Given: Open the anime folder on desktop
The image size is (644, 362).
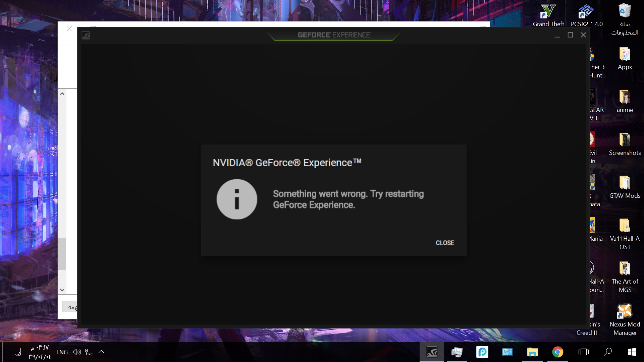Looking at the screenshot, I should (625, 102).
